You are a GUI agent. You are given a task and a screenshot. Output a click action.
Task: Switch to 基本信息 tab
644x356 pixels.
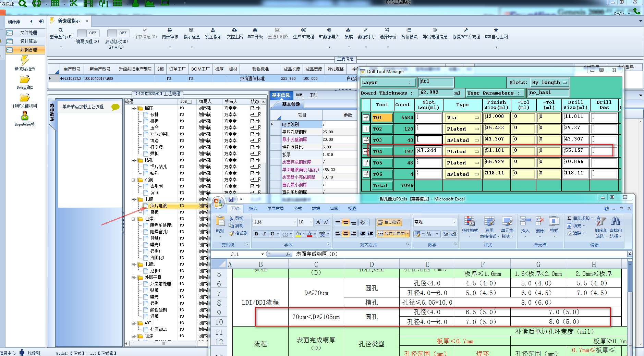pyautogui.click(x=281, y=95)
